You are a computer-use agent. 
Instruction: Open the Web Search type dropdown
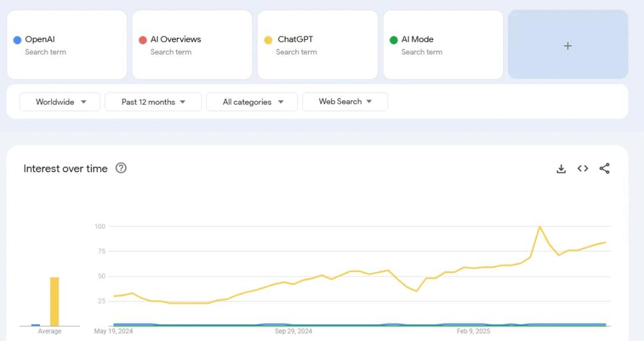pyautogui.click(x=345, y=102)
